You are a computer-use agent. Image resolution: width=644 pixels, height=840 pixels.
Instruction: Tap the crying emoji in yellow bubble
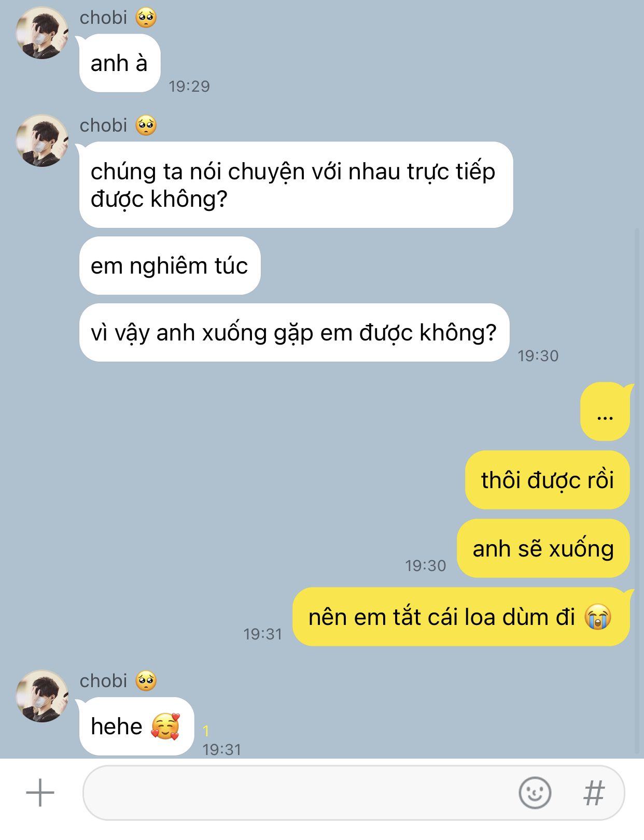(x=598, y=617)
